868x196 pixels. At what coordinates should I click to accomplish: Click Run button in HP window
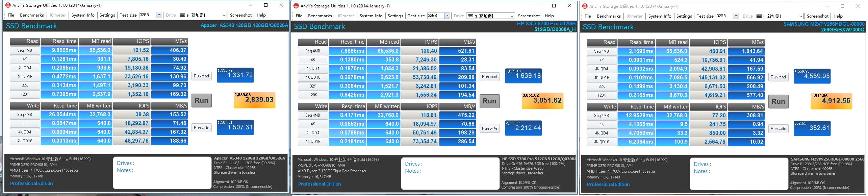pyautogui.click(x=489, y=101)
